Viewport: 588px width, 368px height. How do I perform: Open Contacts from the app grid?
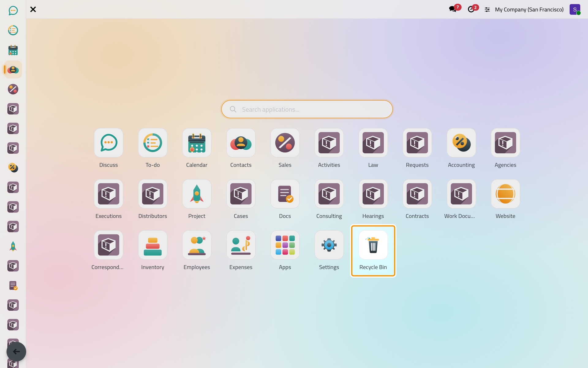click(241, 143)
